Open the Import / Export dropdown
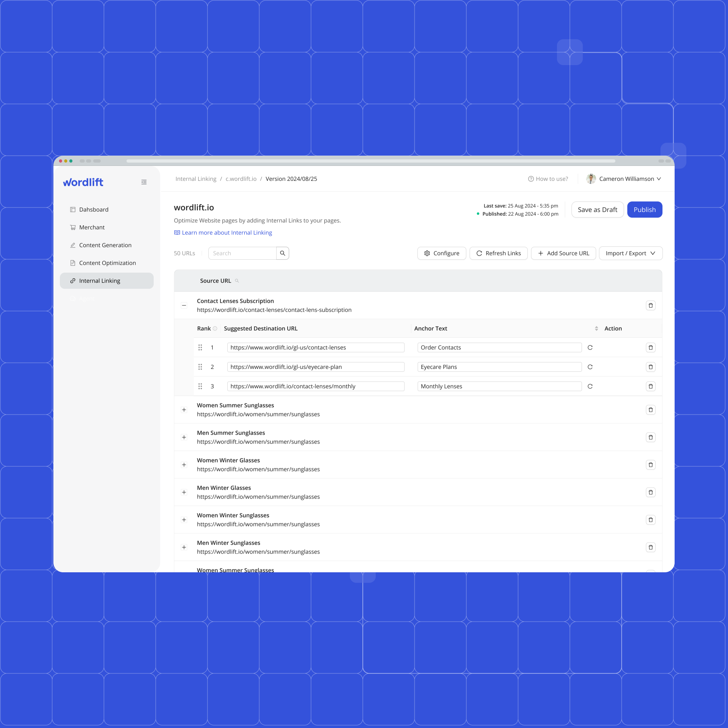This screenshot has height=728, width=728. click(x=630, y=253)
